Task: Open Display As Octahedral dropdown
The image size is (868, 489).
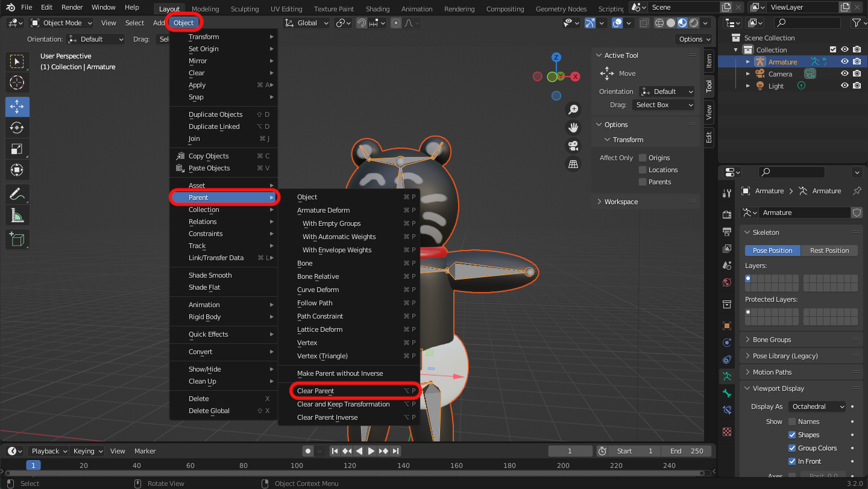Action: (x=817, y=406)
